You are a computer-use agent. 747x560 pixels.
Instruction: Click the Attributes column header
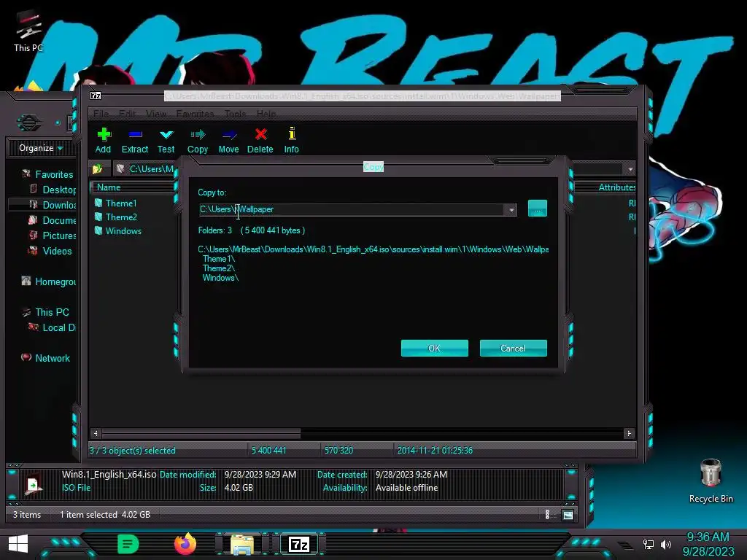click(616, 187)
